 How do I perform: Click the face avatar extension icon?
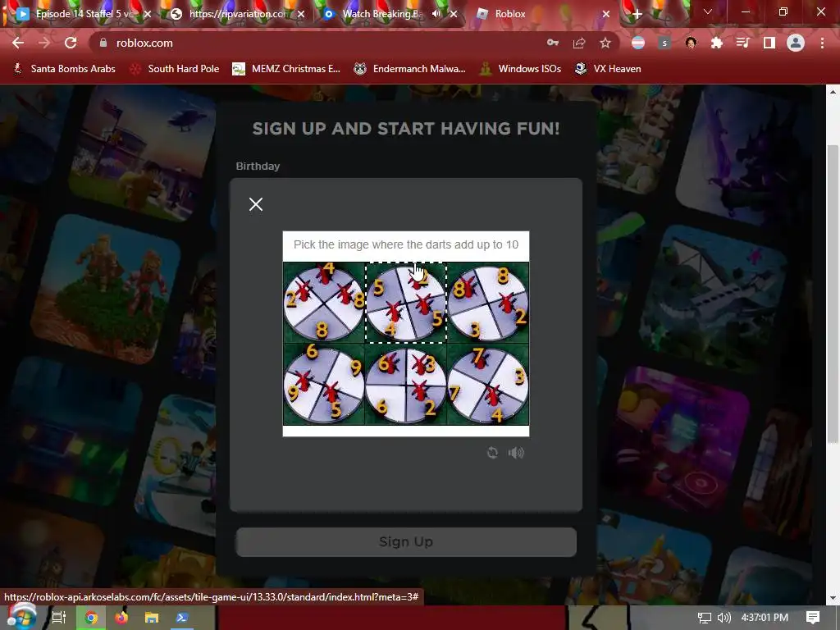pyautogui.click(x=691, y=43)
